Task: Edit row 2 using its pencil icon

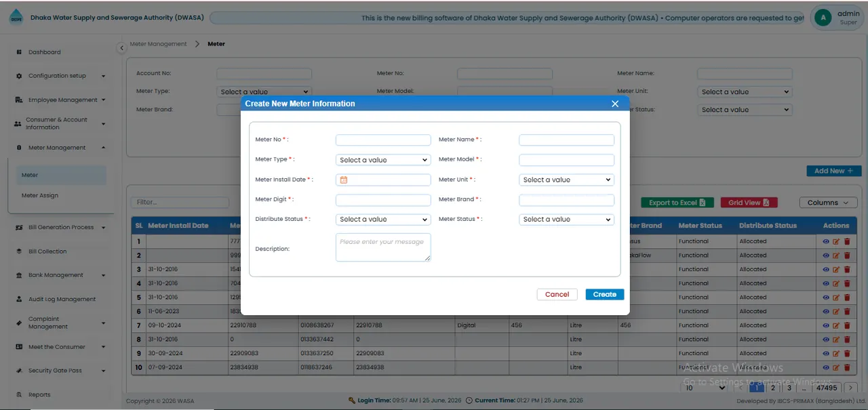Action: click(836, 255)
